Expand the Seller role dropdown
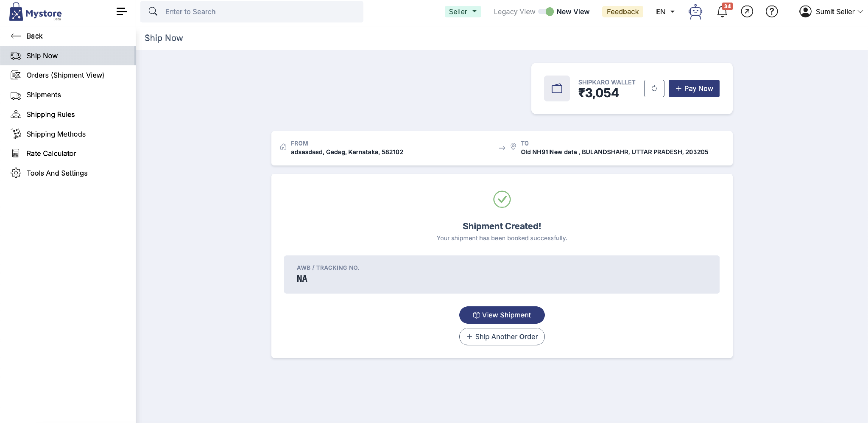Viewport: 868px width, 423px height. click(463, 11)
